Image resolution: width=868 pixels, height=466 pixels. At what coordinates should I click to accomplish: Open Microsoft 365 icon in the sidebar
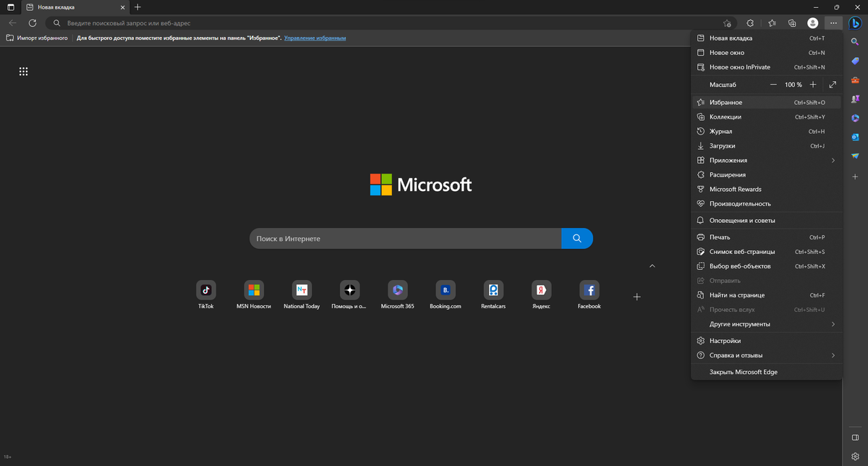[x=854, y=118]
